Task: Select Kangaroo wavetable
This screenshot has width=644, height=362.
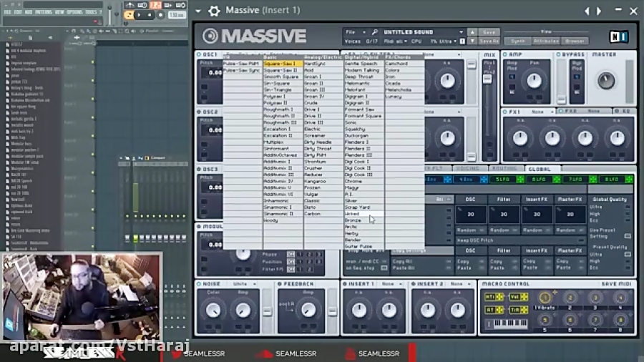Action: click(x=323, y=181)
